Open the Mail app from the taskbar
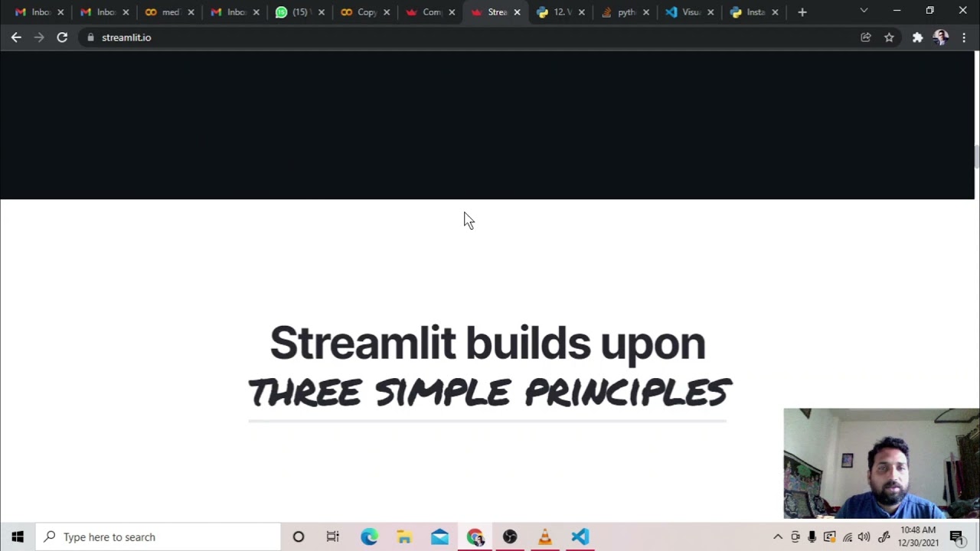Screen dimensions: 980x551 439,536
